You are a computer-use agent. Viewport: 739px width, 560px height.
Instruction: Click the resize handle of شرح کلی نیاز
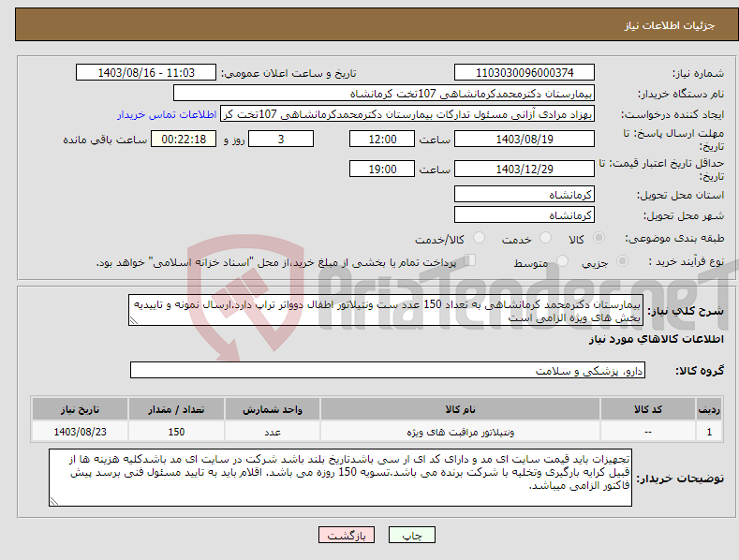[133, 320]
